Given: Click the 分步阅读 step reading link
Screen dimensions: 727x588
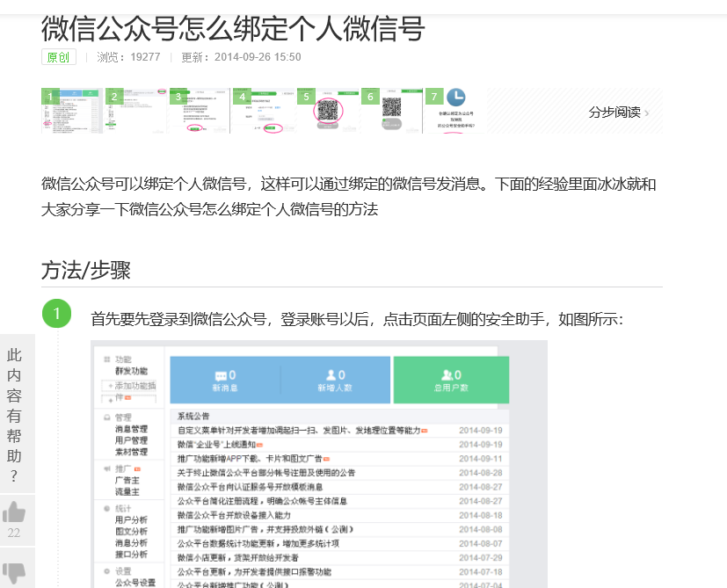Looking at the screenshot, I should 614,113.
